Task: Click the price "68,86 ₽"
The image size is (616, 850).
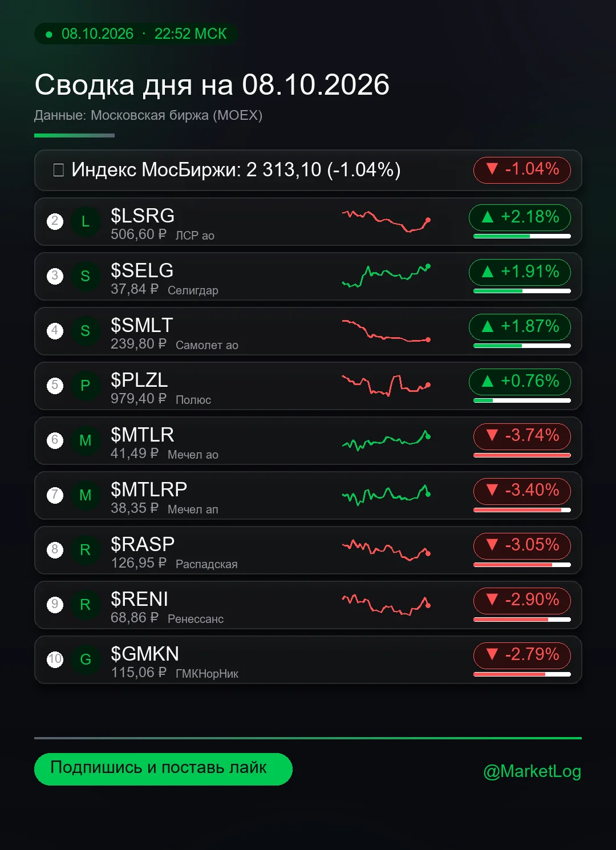Action: 135,618
